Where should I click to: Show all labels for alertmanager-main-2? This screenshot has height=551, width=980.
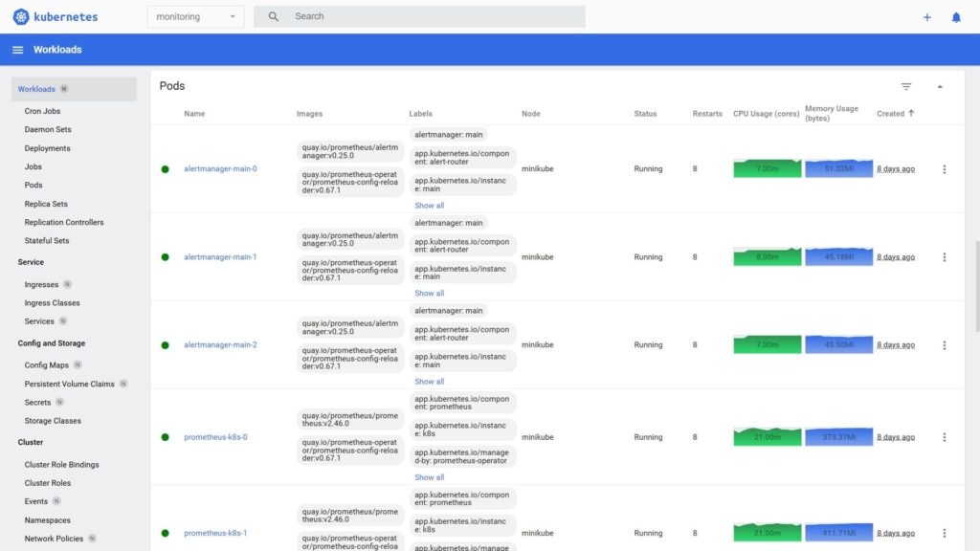(430, 382)
